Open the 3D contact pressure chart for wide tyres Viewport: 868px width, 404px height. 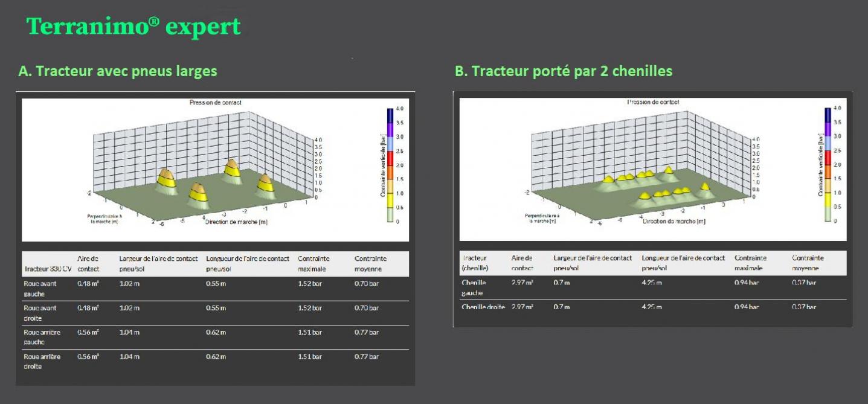tap(215, 170)
